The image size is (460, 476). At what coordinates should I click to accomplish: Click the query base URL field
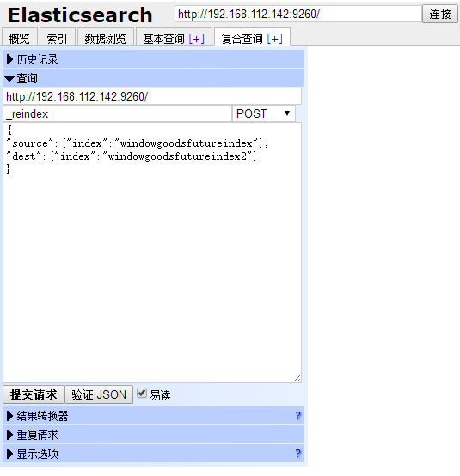coord(152,96)
